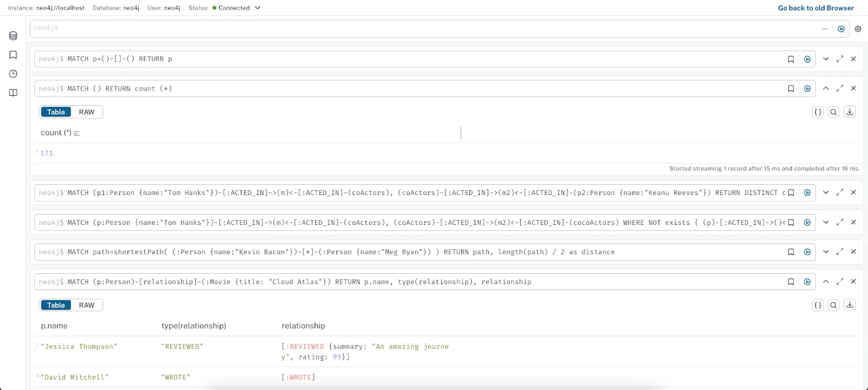Rerun the Keanu Reeves coActors query

[x=807, y=193]
